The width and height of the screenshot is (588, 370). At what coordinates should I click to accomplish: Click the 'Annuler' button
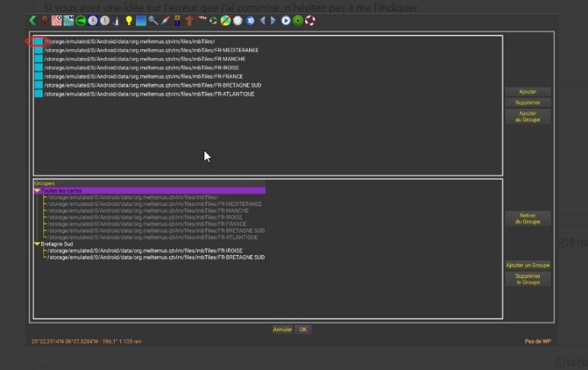pos(282,330)
